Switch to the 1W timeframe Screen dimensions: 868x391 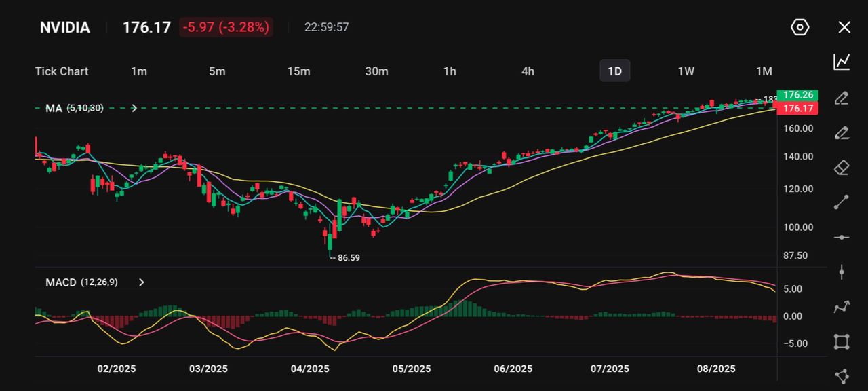(x=686, y=71)
